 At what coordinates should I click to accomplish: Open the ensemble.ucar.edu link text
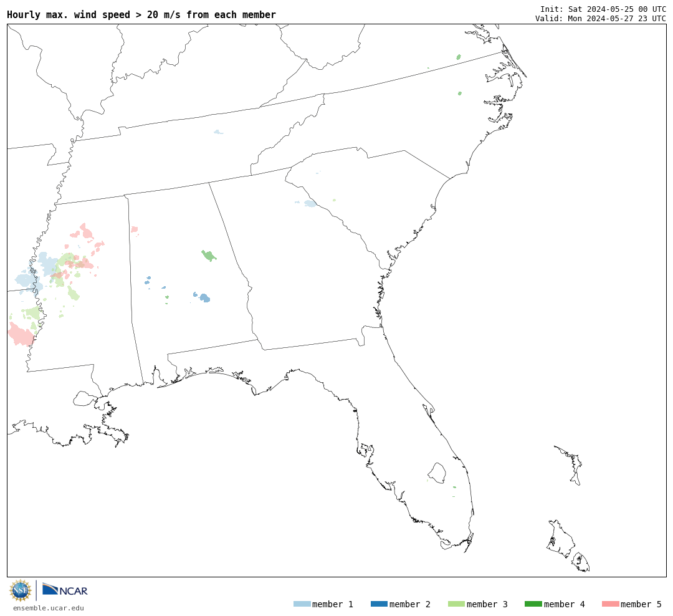click(x=49, y=608)
